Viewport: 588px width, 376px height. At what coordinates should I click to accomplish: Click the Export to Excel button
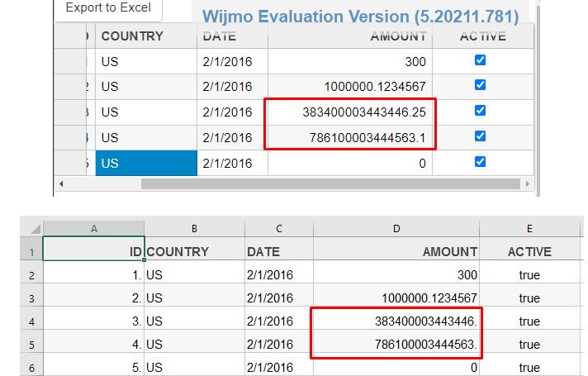pos(108,8)
